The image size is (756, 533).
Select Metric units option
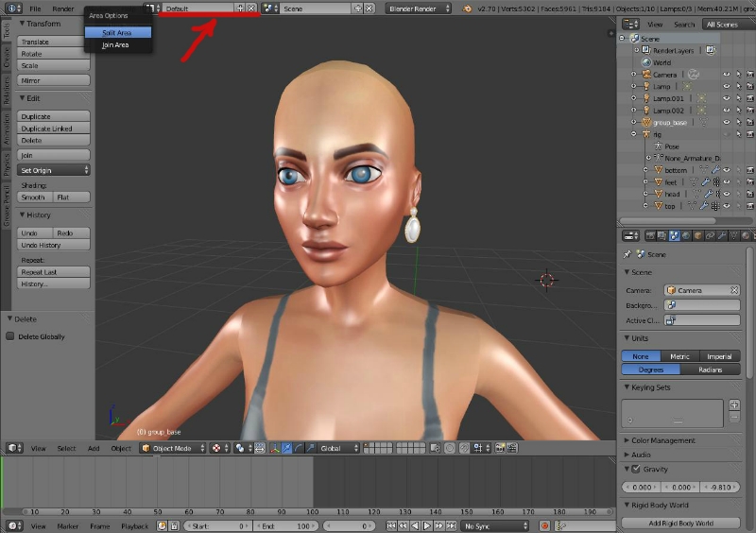(680, 356)
